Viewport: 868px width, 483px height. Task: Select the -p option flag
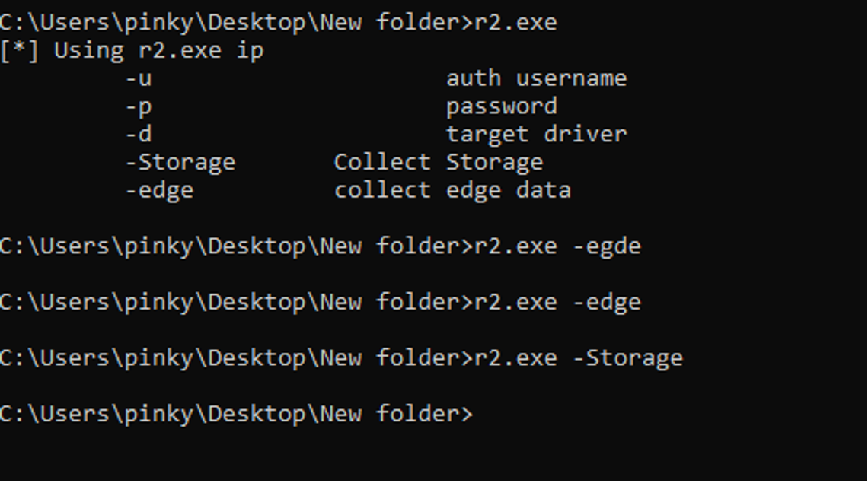[138, 106]
